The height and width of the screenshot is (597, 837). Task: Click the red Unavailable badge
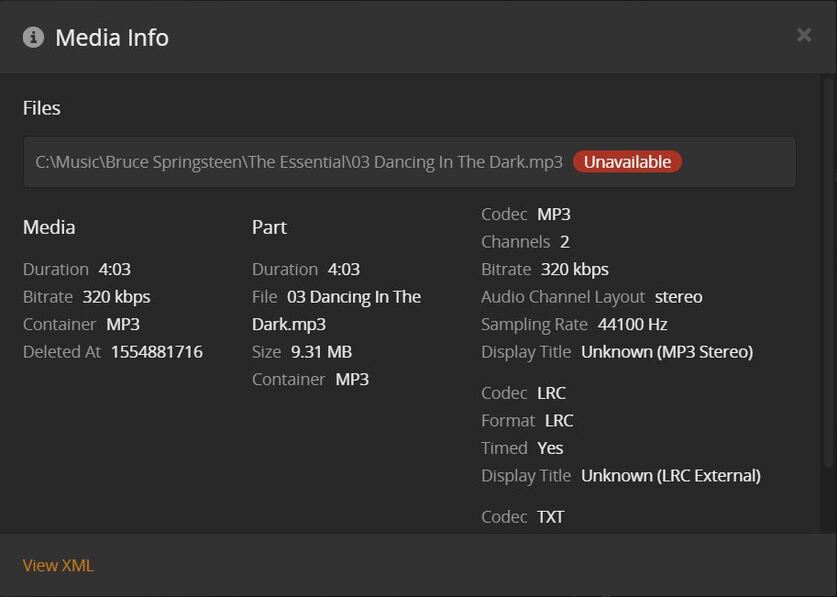click(x=627, y=162)
